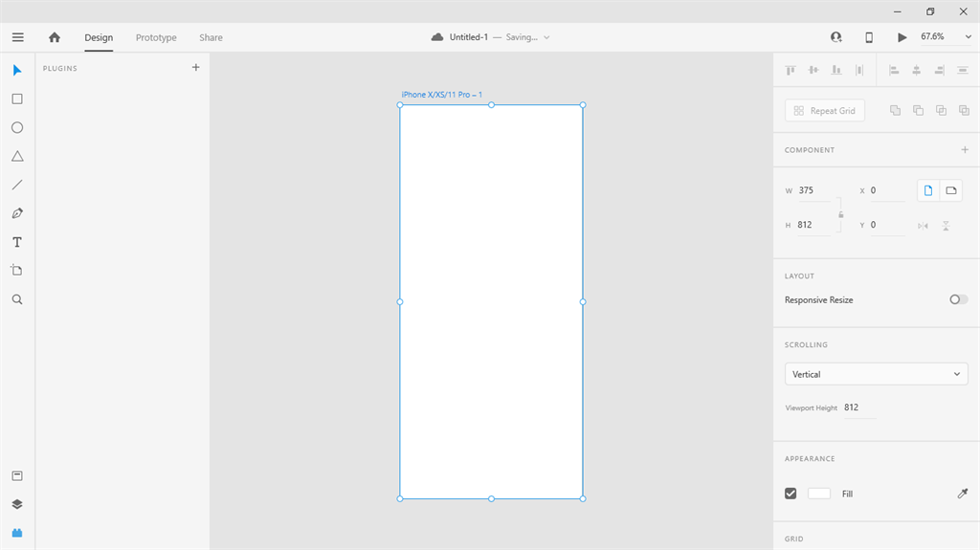
Task: Add a Component with plus button
Action: [965, 150]
